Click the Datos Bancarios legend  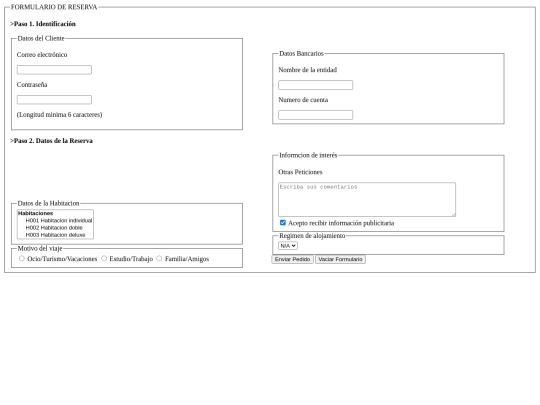point(301,53)
